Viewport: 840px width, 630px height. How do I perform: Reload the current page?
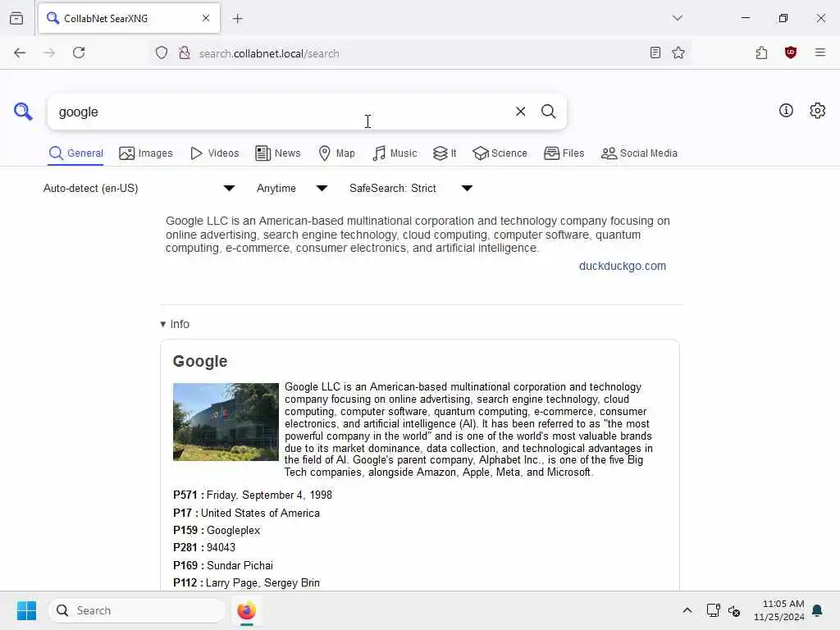coord(79,52)
